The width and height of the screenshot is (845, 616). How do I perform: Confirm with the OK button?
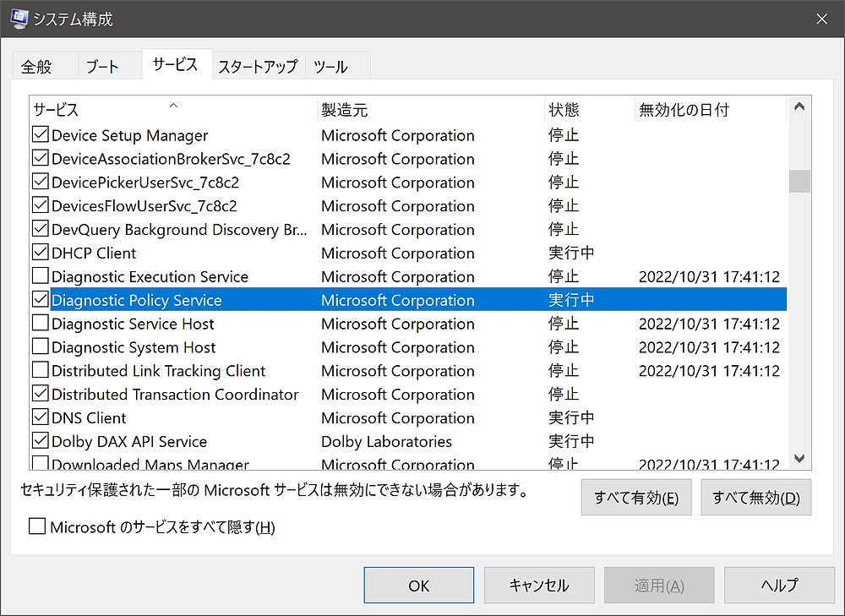coord(418,585)
